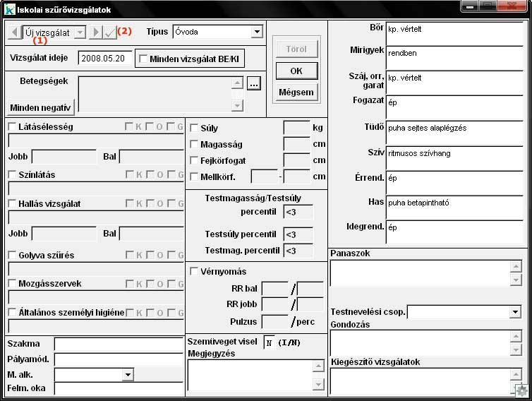Toggle the Súly checkbox
The image size is (532, 401).
pyautogui.click(x=195, y=128)
